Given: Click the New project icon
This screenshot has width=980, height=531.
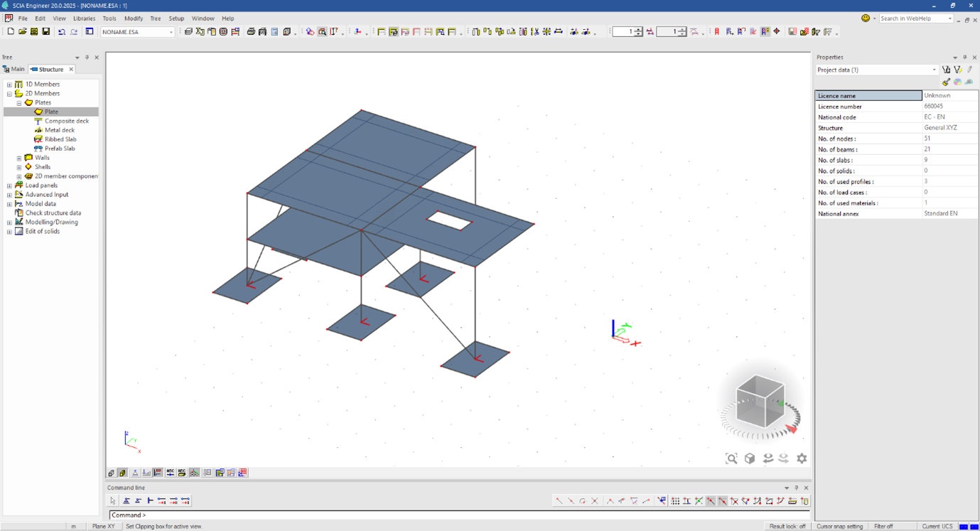Looking at the screenshot, I should tap(11, 32).
